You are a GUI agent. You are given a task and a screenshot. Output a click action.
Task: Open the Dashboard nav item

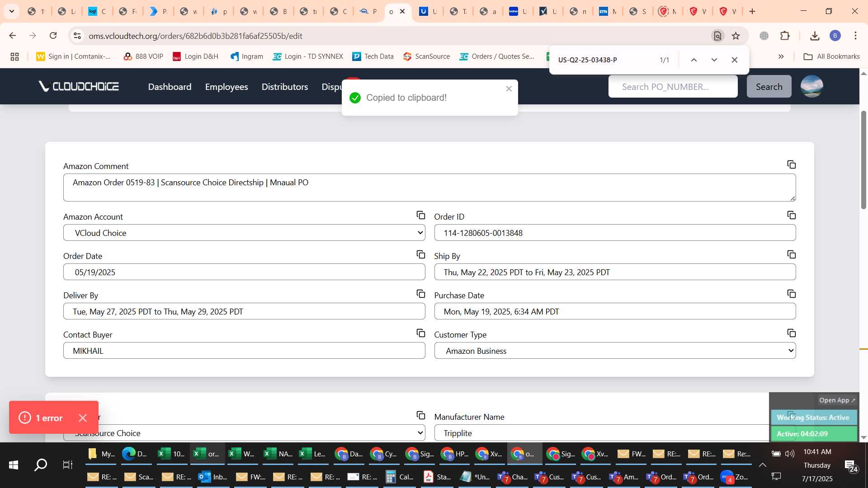(170, 87)
